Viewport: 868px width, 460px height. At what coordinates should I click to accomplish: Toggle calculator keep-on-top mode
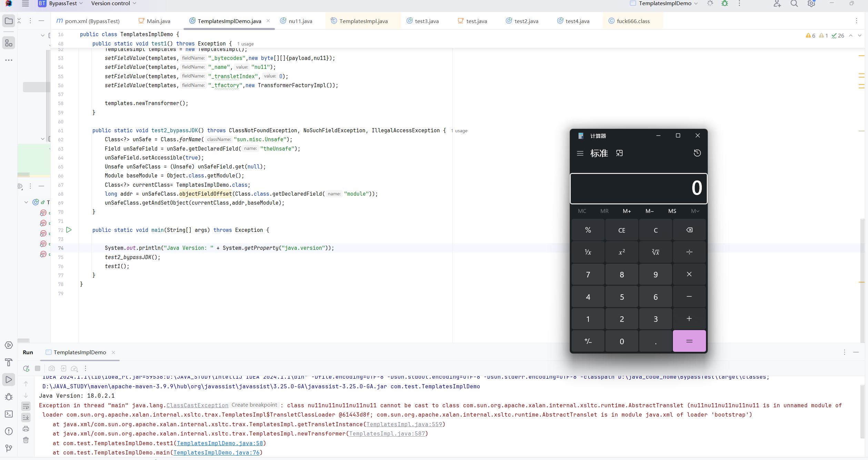tap(619, 153)
